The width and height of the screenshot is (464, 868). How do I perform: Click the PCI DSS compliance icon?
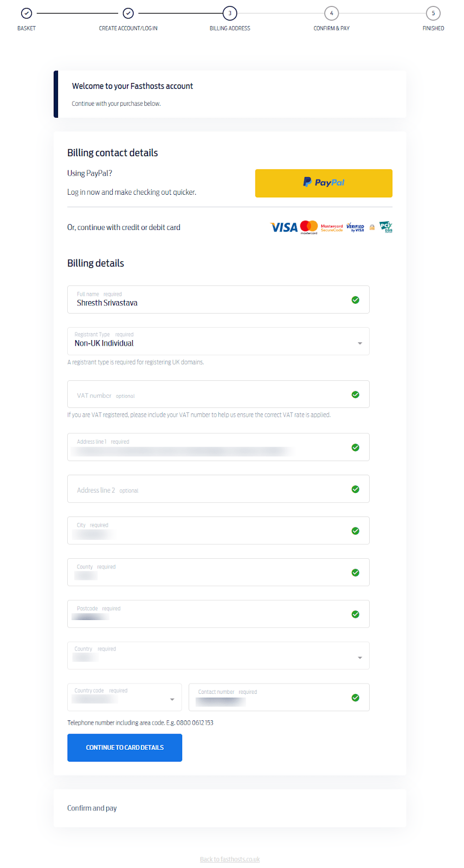tap(385, 227)
